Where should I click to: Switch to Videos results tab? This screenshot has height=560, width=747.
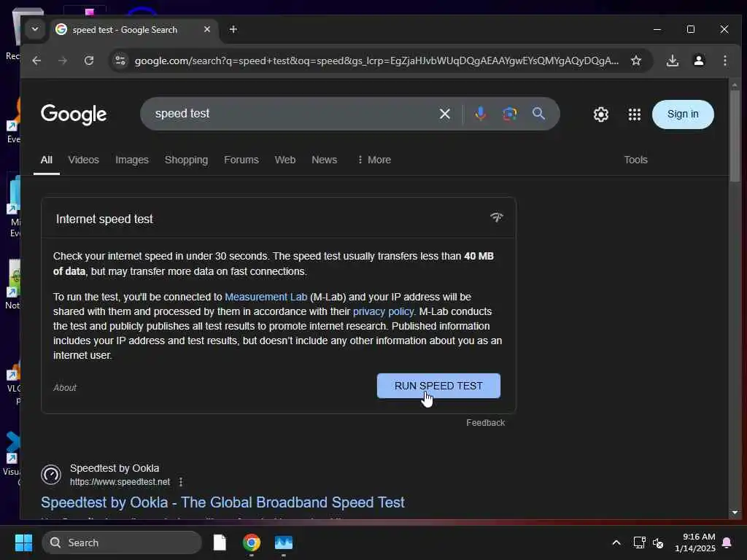(83, 160)
